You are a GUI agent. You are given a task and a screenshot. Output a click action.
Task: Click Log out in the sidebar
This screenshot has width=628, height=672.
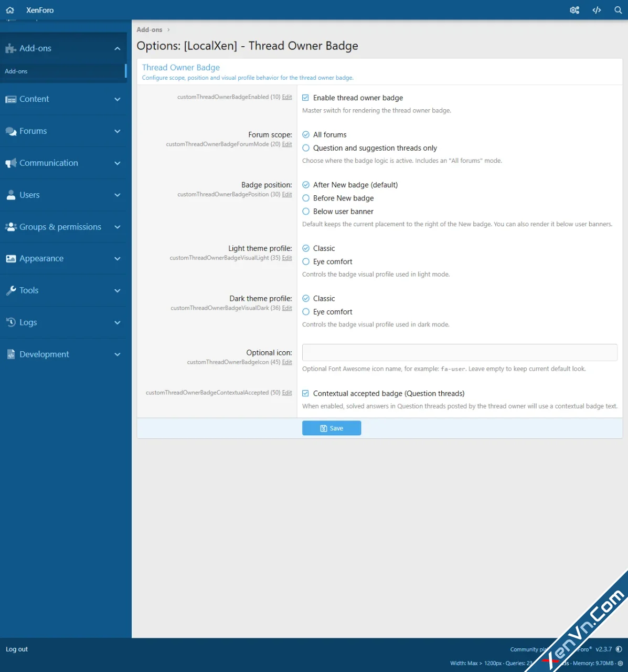pyautogui.click(x=17, y=649)
